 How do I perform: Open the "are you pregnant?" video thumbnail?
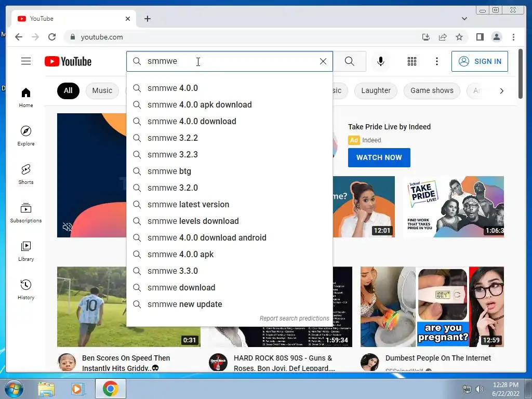[432, 307]
